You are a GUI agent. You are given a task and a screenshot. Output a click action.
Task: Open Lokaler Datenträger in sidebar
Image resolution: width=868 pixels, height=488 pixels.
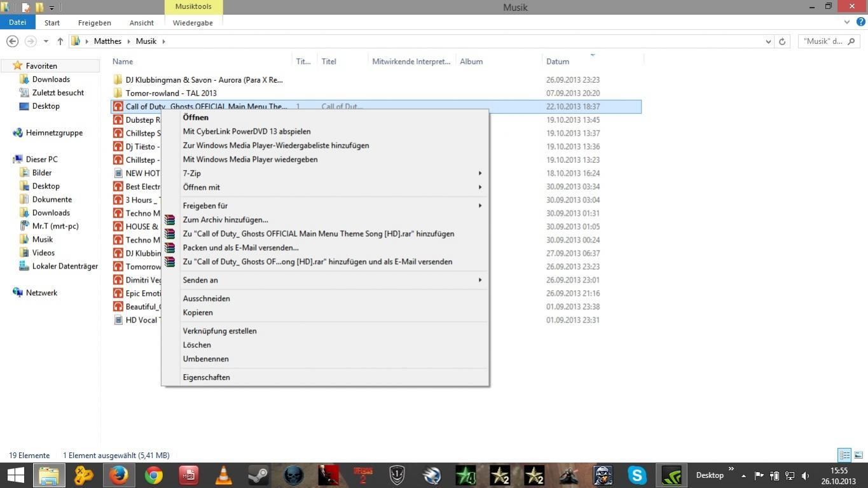click(65, 266)
